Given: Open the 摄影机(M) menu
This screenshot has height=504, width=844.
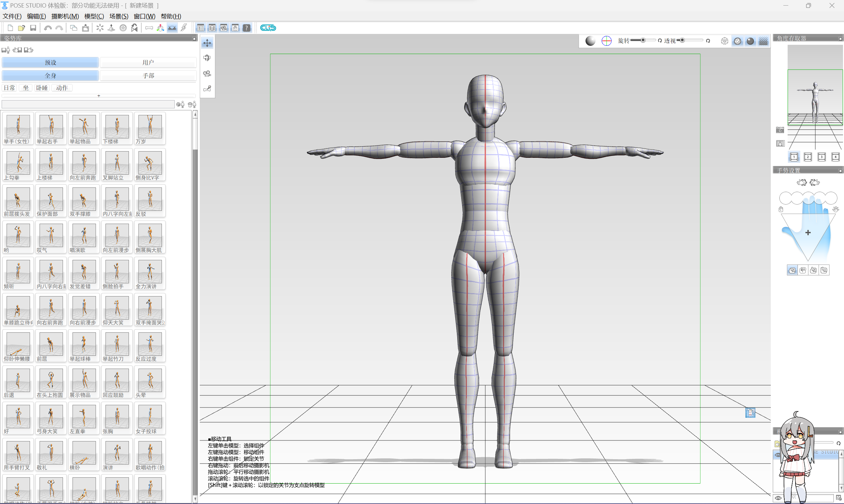Looking at the screenshot, I should coord(65,16).
